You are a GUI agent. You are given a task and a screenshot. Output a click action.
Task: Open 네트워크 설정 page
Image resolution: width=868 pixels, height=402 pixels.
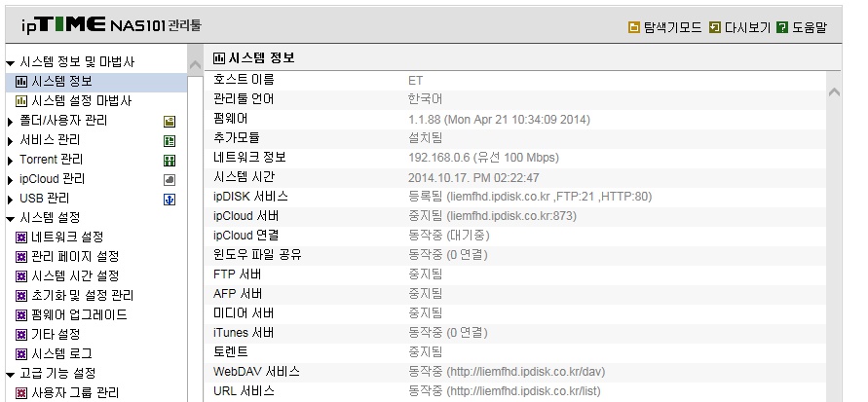coord(67,238)
